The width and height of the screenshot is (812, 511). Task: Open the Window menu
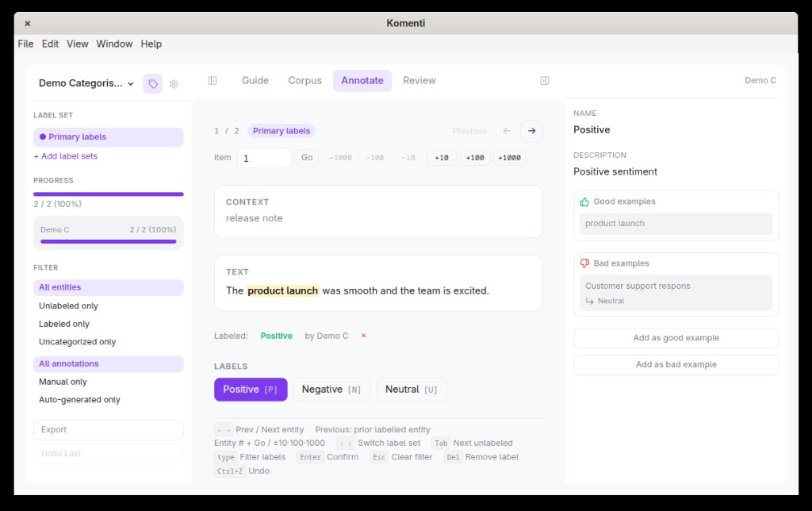[x=114, y=44]
